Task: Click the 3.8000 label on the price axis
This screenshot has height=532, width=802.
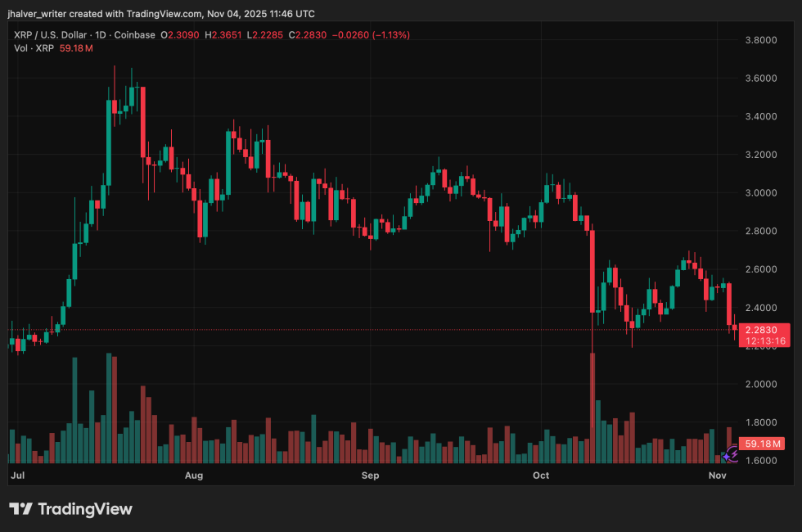Action: pyautogui.click(x=763, y=39)
